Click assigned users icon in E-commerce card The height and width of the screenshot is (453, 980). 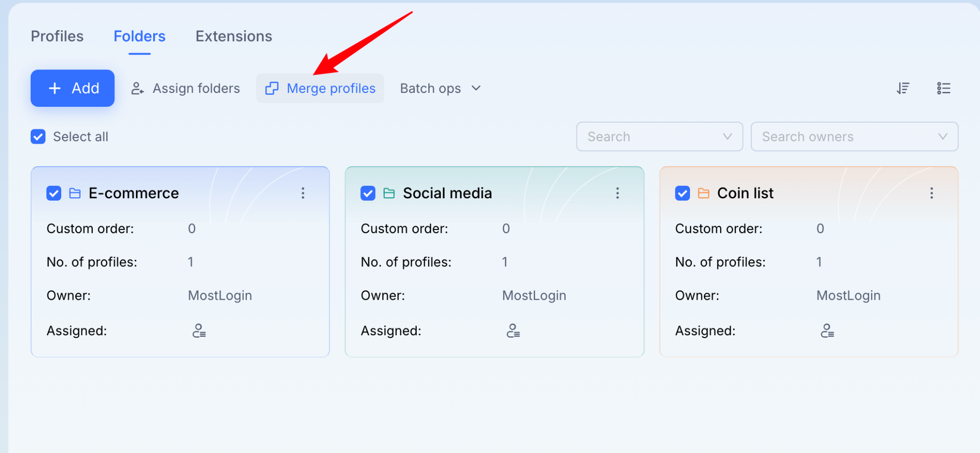199,331
